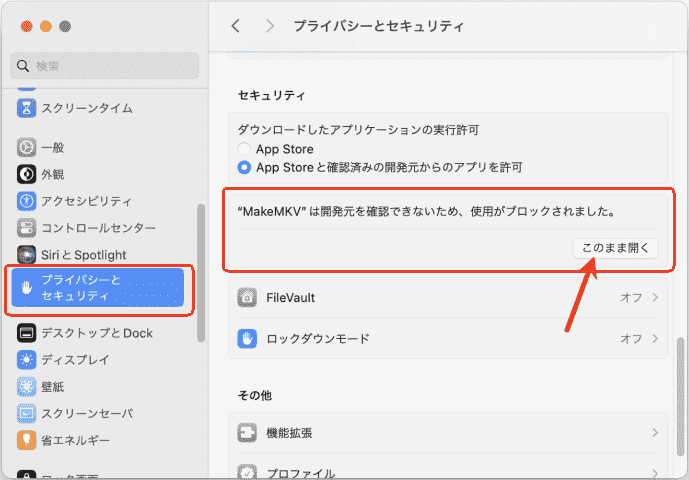Click the スクリーンセーバ icon
The image size is (689, 480).
[26, 413]
